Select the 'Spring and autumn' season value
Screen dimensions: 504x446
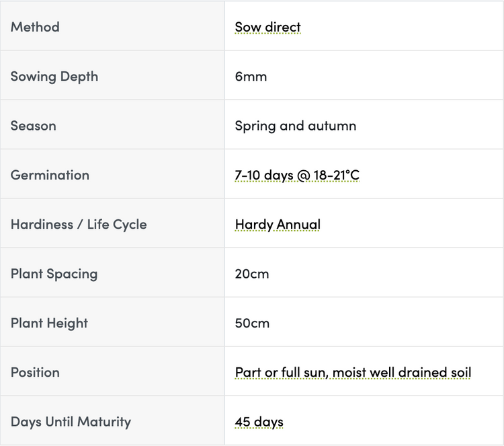[296, 126]
